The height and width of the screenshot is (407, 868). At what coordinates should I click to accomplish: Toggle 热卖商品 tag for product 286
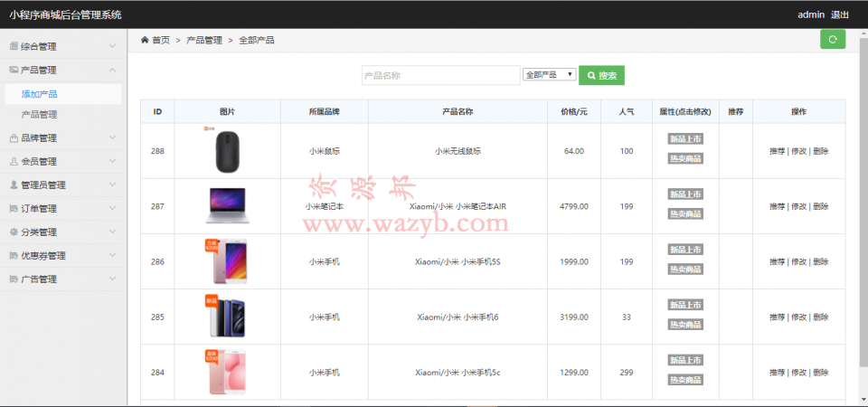[685, 270]
